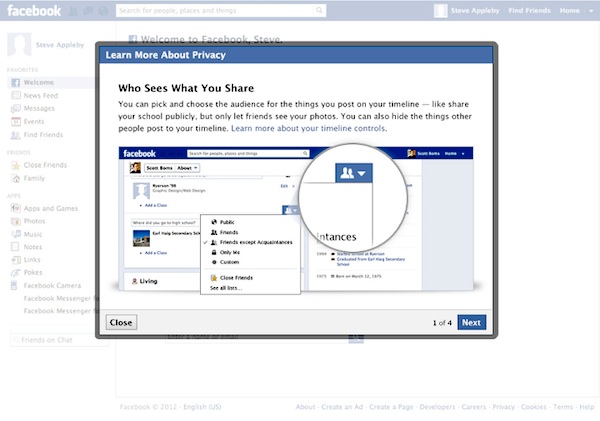Focus the 'Search for people, places and things' field
600x421 pixels.
(216, 10)
